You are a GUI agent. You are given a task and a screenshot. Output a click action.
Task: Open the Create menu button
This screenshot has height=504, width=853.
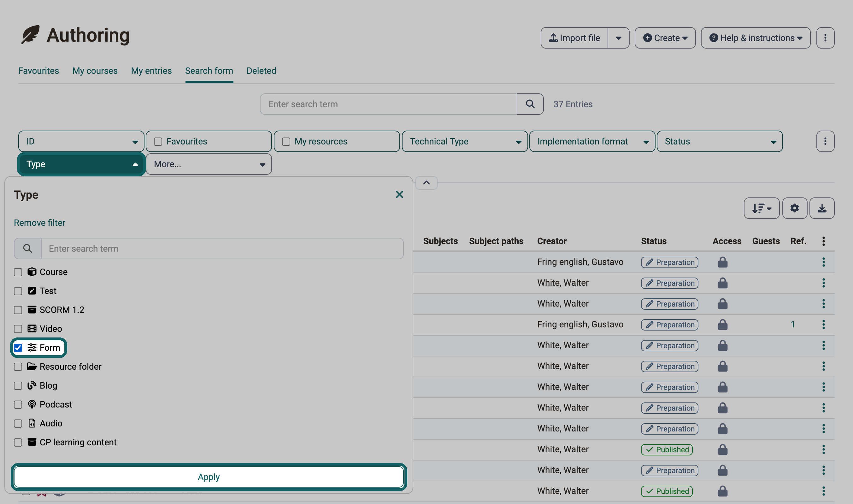click(665, 38)
